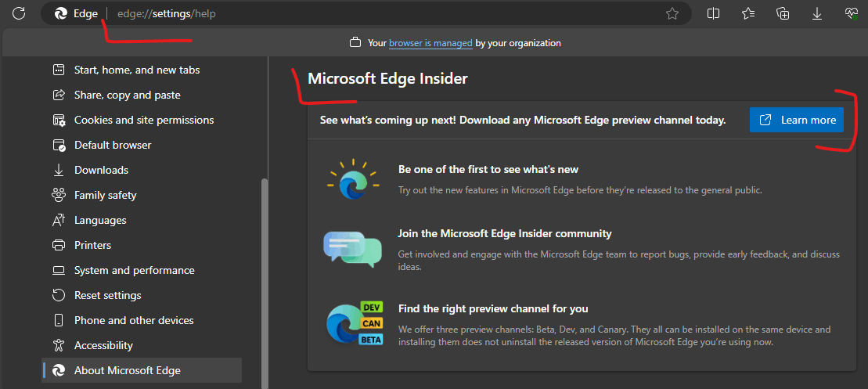Go to Printers settings
The width and height of the screenshot is (868, 389).
(142, 245)
